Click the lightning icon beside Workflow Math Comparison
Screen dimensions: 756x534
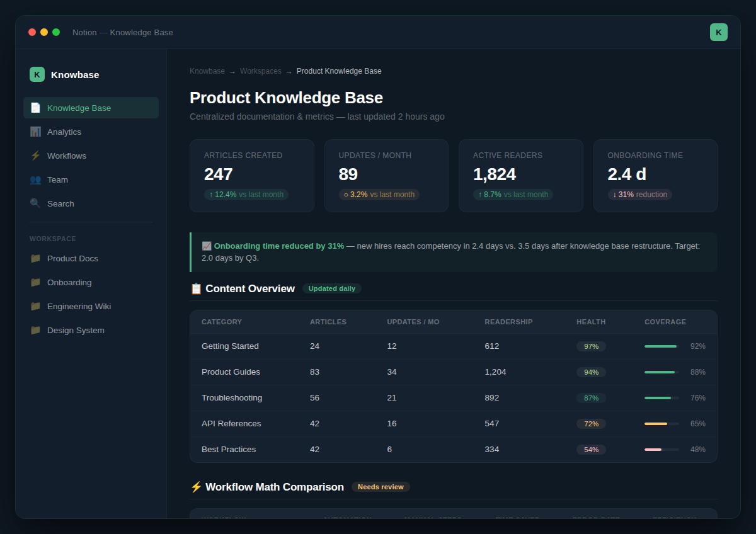pyautogui.click(x=196, y=487)
